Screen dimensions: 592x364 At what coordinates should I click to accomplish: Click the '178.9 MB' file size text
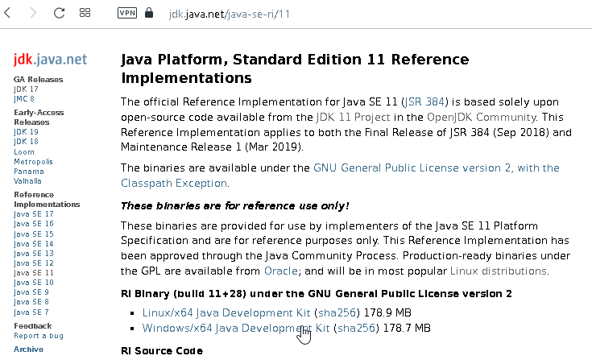[387, 312]
